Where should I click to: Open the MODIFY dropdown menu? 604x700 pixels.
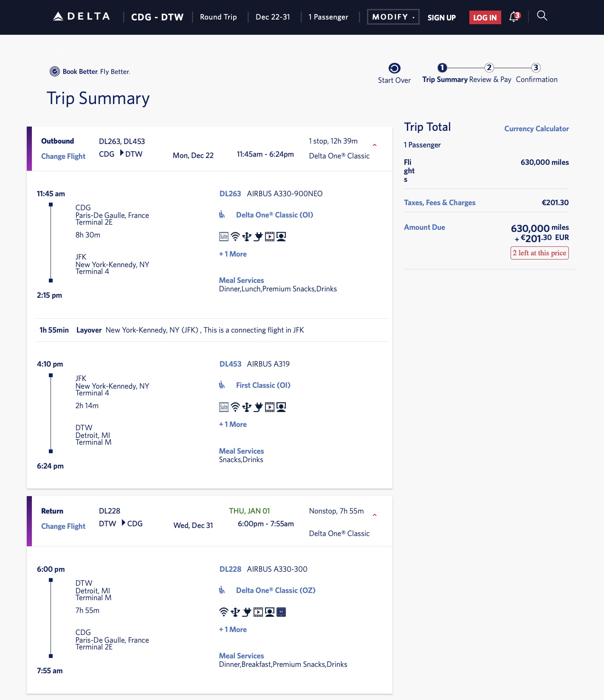coord(392,17)
